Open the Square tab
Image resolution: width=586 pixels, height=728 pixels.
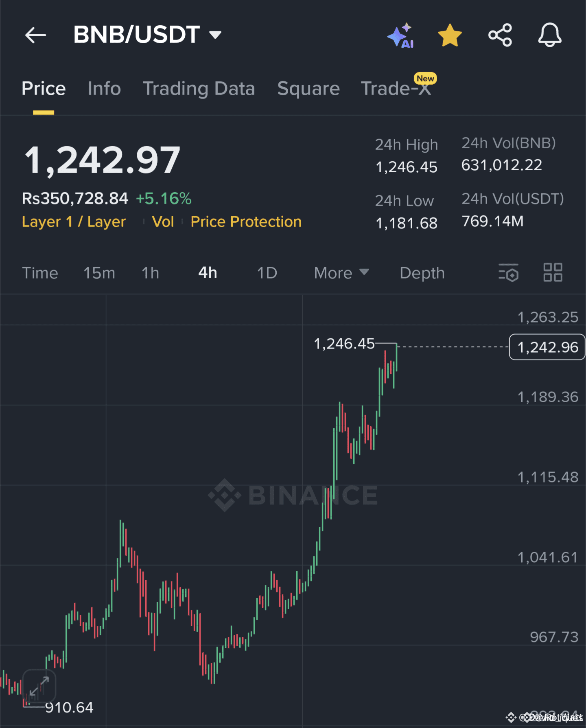click(308, 89)
